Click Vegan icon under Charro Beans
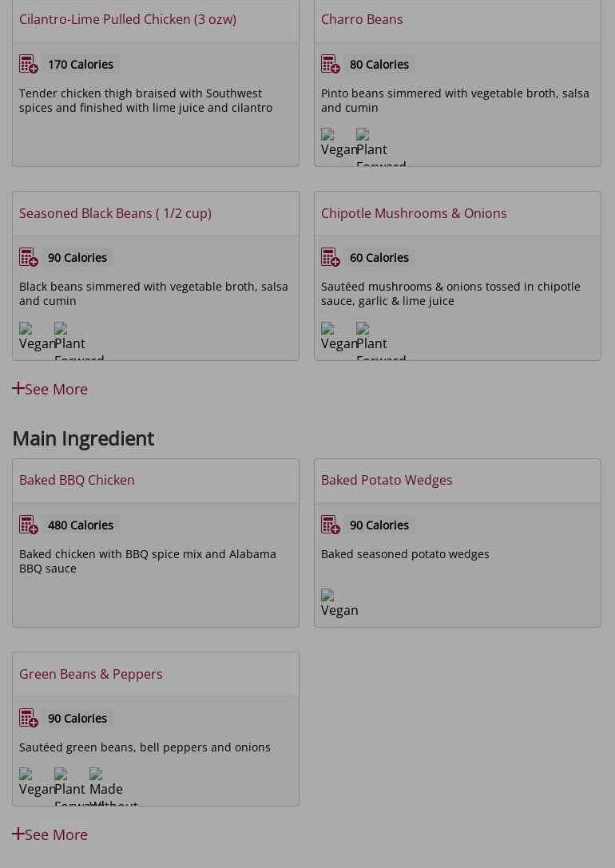Image resolution: width=615 pixels, height=868 pixels. pyautogui.click(x=337, y=143)
